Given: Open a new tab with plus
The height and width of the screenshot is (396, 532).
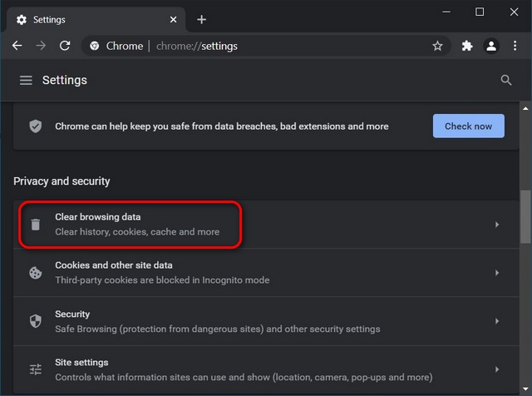Looking at the screenshot, I should click(201, 20).
